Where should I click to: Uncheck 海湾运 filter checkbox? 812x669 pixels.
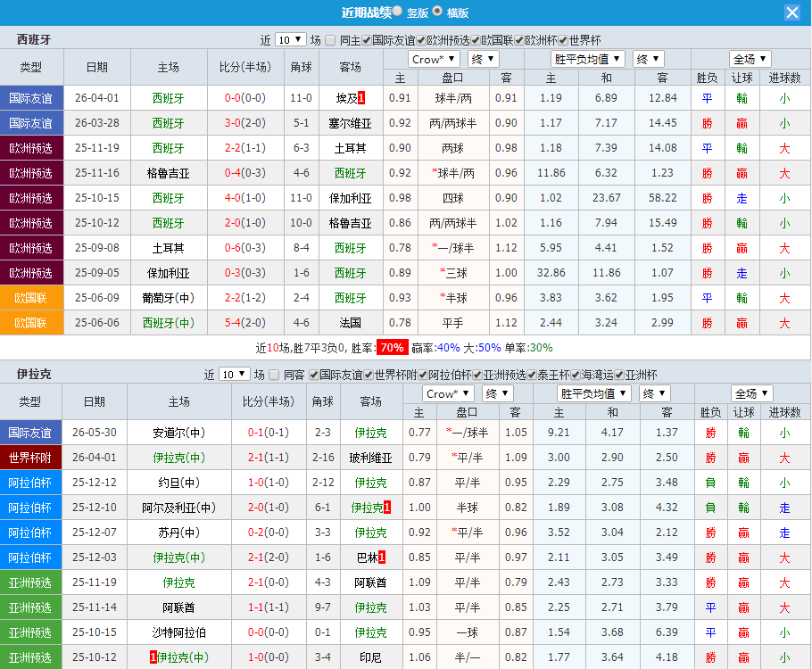(x=576, y=375)
